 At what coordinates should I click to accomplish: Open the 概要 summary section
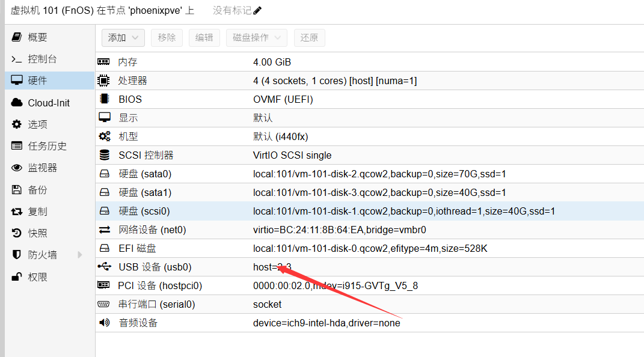click(37, 37)
